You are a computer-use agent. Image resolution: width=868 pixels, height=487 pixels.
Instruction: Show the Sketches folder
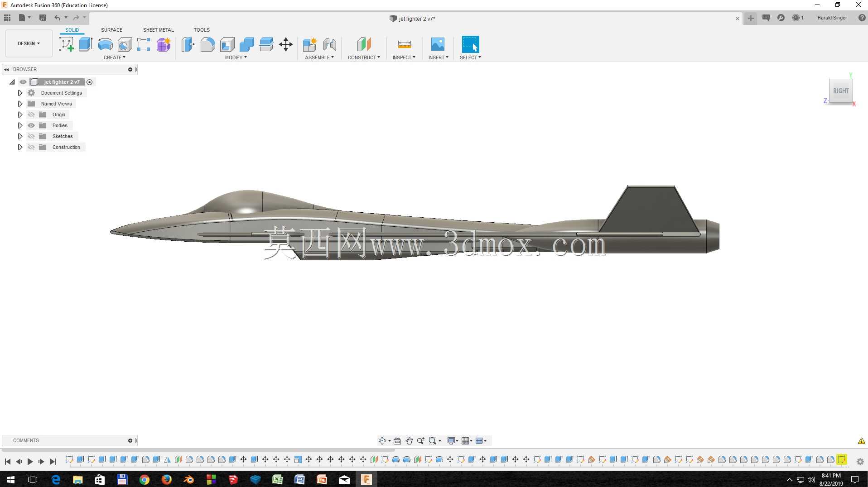pyautogui.click(x=31, y=136)
